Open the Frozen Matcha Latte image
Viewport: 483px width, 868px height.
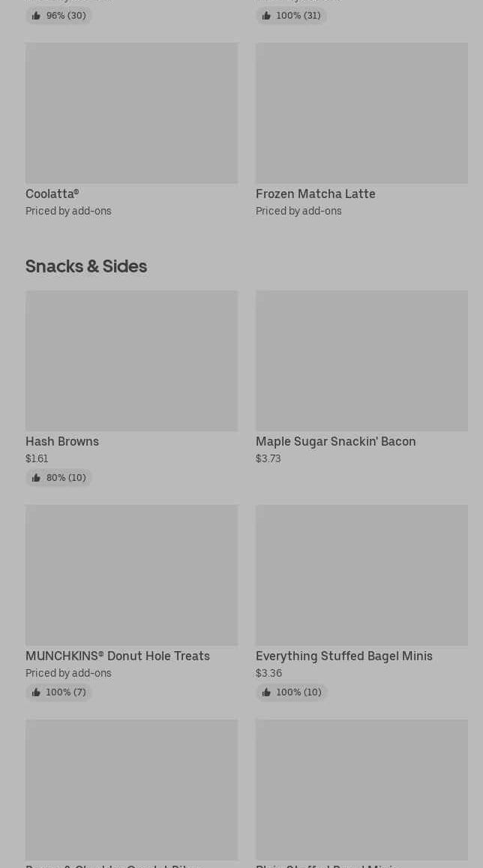pyautogui.click(x=361, y=113)
